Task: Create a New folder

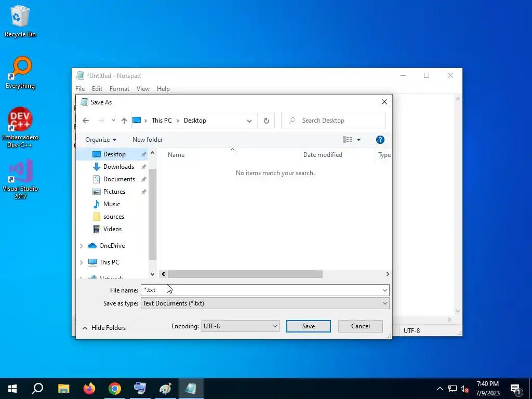Action: [x=148, y=140]
